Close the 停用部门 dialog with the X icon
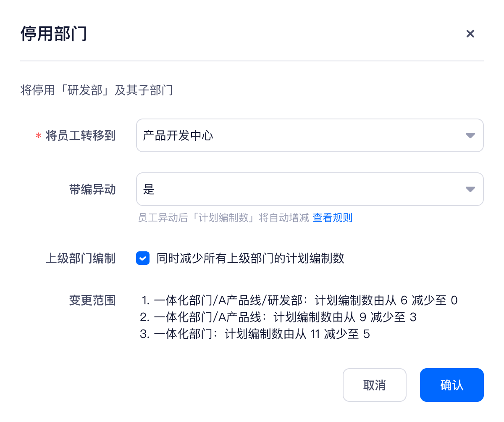The image size is (504, 422). pos(470,34)
